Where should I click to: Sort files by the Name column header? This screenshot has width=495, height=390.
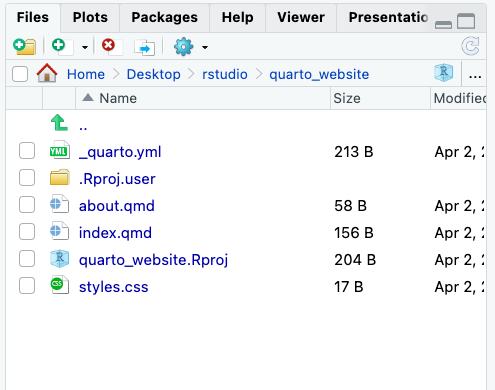[118, 98]
